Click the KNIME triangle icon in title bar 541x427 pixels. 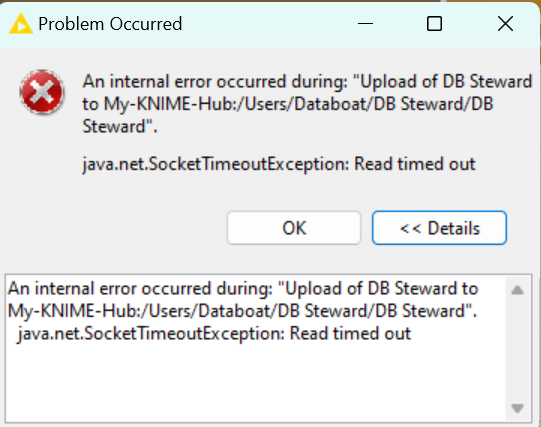pyautogui.click(x=21, y=24)
